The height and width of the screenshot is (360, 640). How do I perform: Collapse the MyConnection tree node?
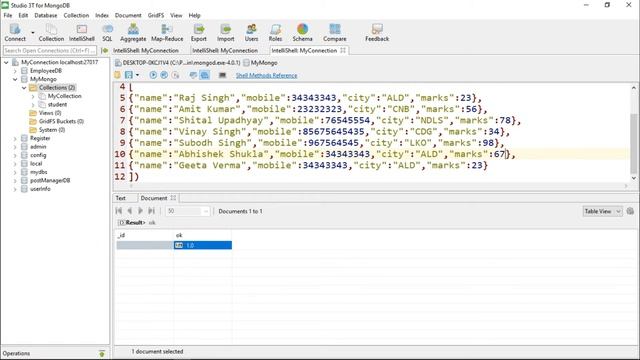click(x=6, y=62)
